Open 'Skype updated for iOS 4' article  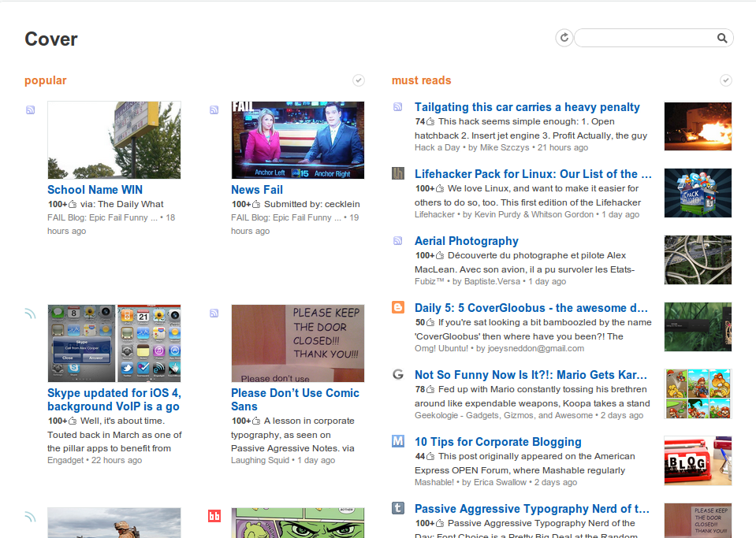click(114, 400)
